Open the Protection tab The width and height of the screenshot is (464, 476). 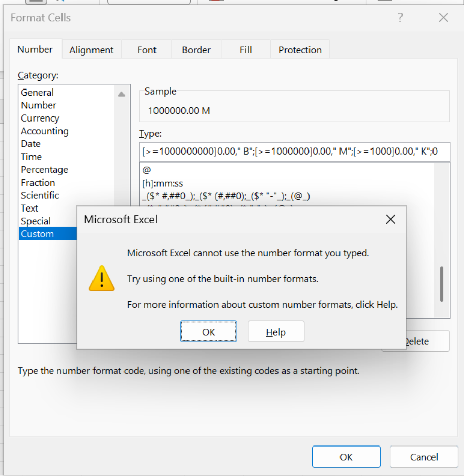point(300,50)
